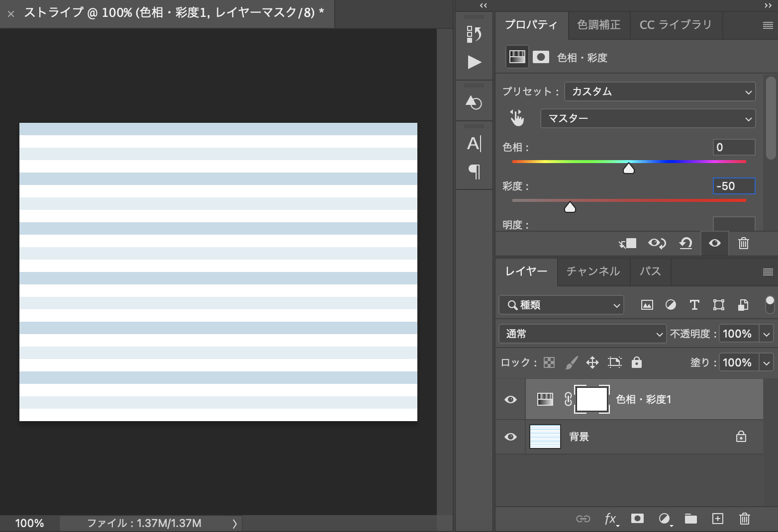The width and height of the screenshot is (778, 532).
Task: Switch to the プロパティ tab
Action: click(531, 25)
